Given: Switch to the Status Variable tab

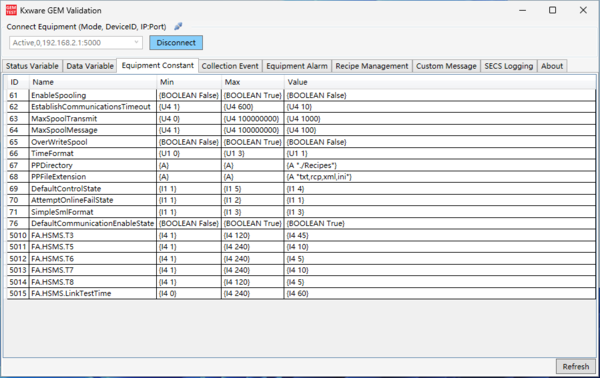Looking at the screenshot, I should [32, 66].
